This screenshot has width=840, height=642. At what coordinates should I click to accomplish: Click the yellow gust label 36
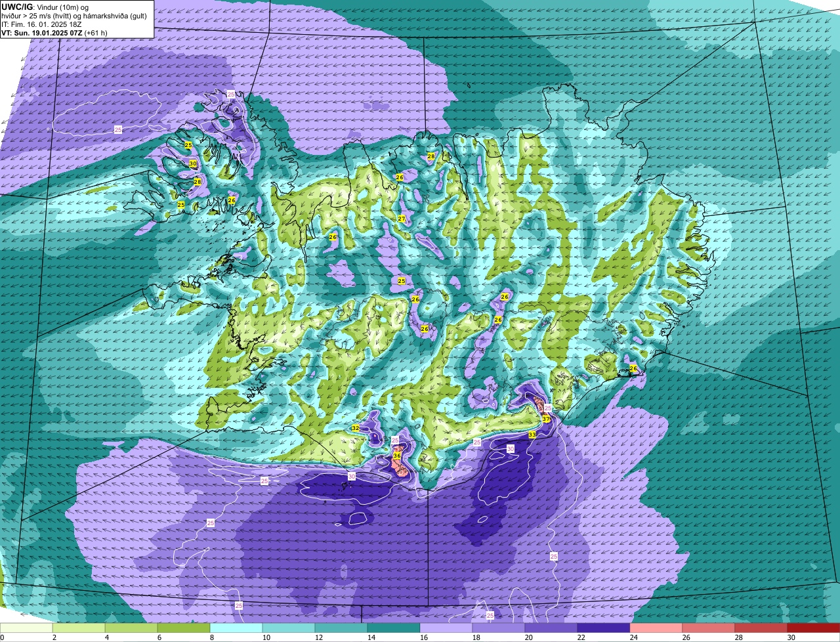[397, 456]
